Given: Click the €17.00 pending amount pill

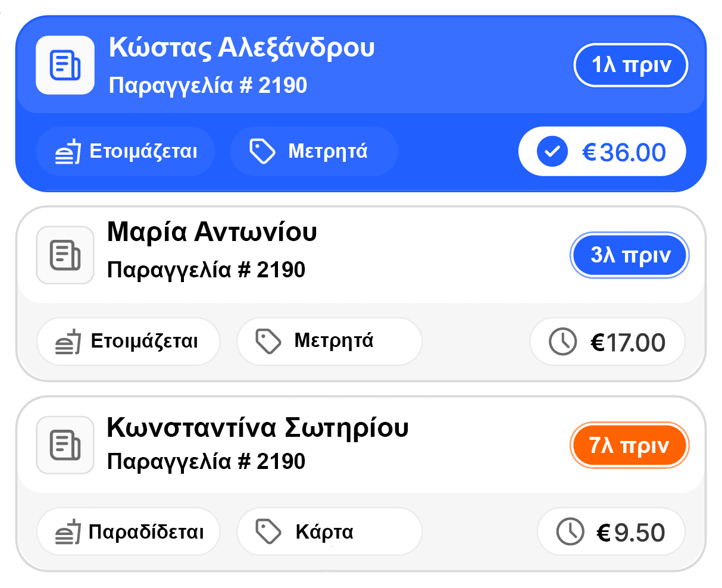Looking at the screenshot, I should click(x=607, y=342).
